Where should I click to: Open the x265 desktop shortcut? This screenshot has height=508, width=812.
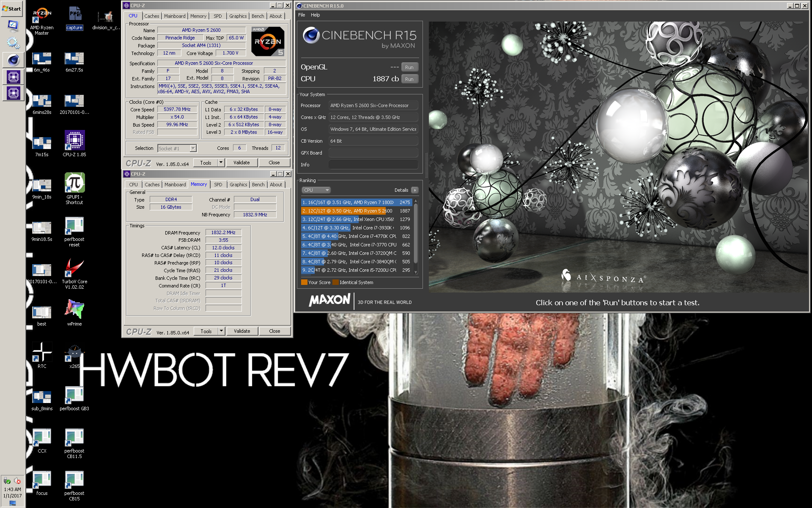coord(74,356)
